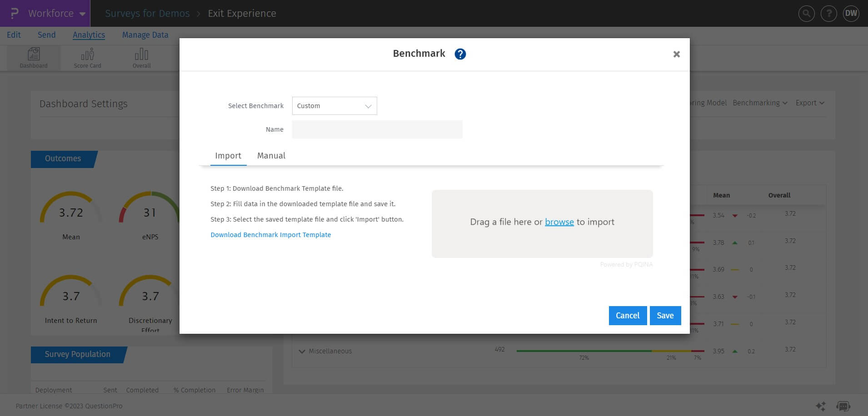Click the help icon beside Benchmark title
Image resolution: width=868 pixels, height=416 pixels.
pyautogui.click(x=459, y=54)
